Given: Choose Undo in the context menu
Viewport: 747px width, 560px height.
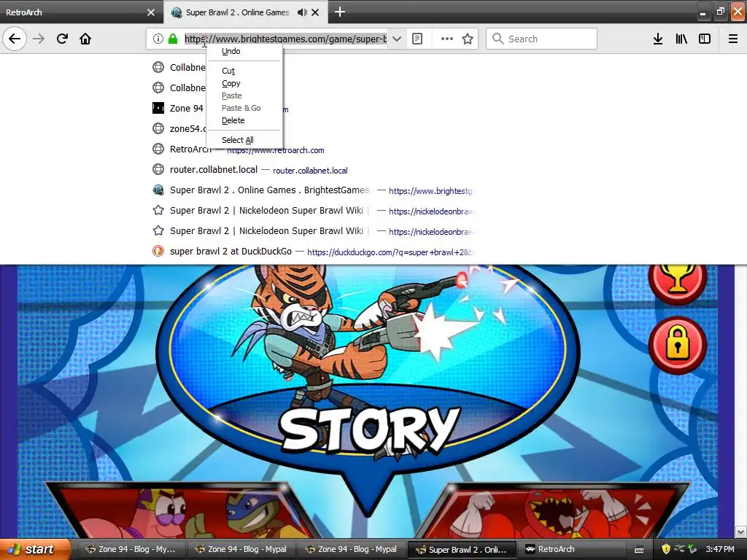Looking at the screenshot, I should (x=245, y=51).
